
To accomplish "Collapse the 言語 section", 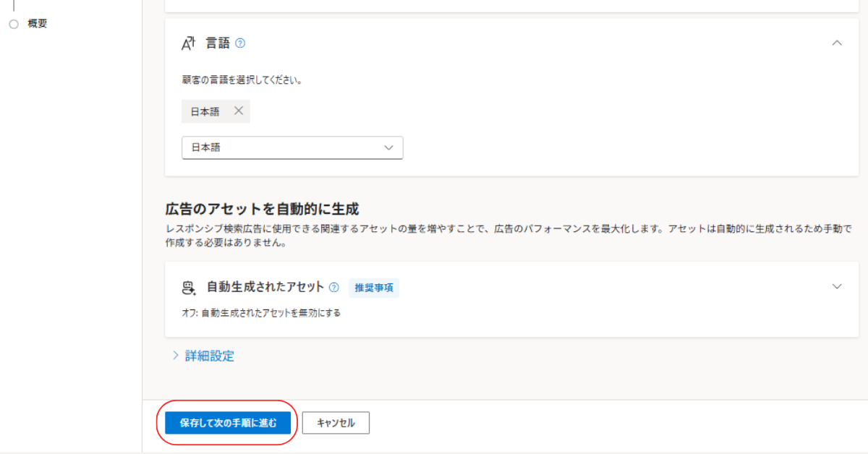I will point(837,43).
